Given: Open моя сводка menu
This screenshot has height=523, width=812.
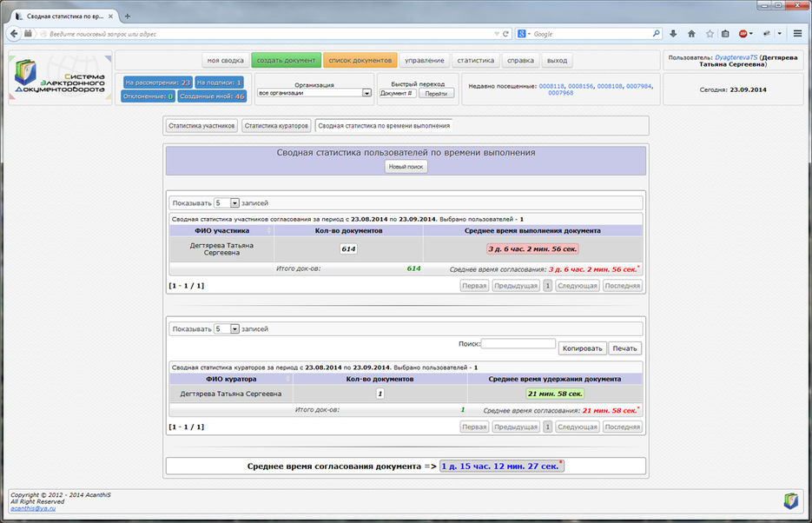Looking at the screenshot, I should coord(225,61).
